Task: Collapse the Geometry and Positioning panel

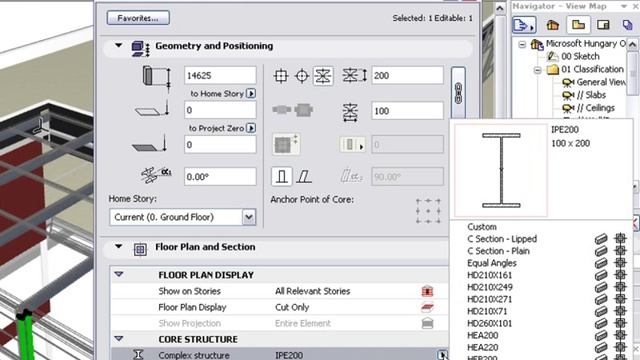Action: coord(118,45)
